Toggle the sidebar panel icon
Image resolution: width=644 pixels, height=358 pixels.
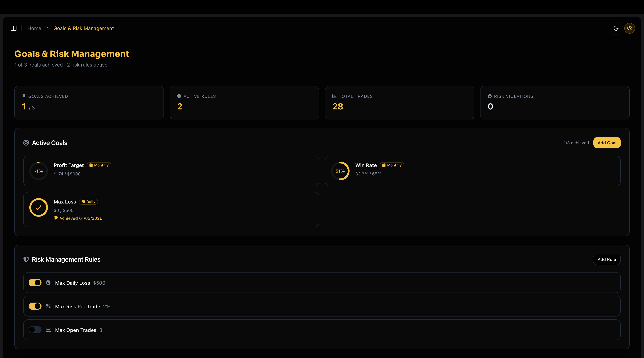13,28
